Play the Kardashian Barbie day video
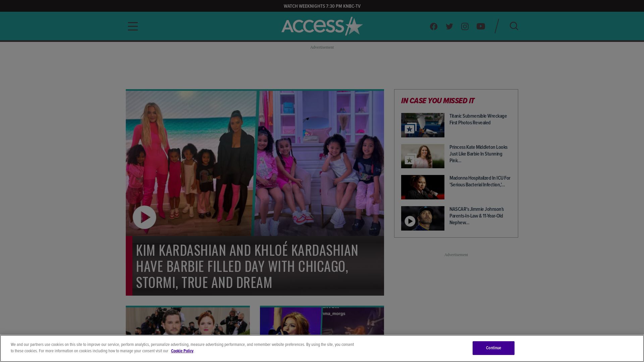The image size is (644, 362). click(145, 217)
